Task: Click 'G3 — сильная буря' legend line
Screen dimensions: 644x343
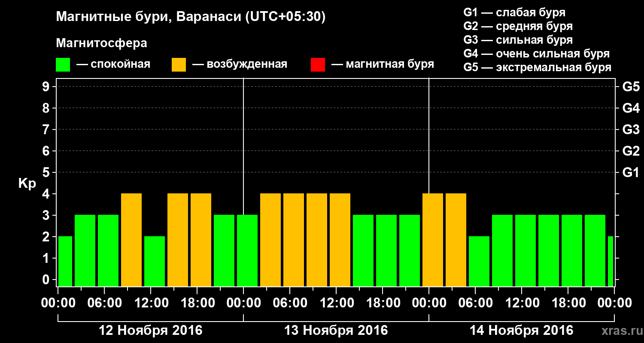Action: pos(518,40)
